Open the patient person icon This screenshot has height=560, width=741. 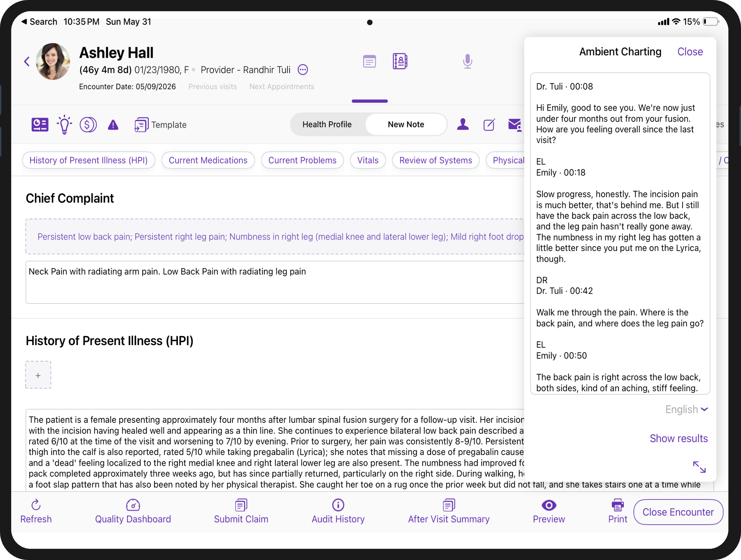tap(463, 124)
